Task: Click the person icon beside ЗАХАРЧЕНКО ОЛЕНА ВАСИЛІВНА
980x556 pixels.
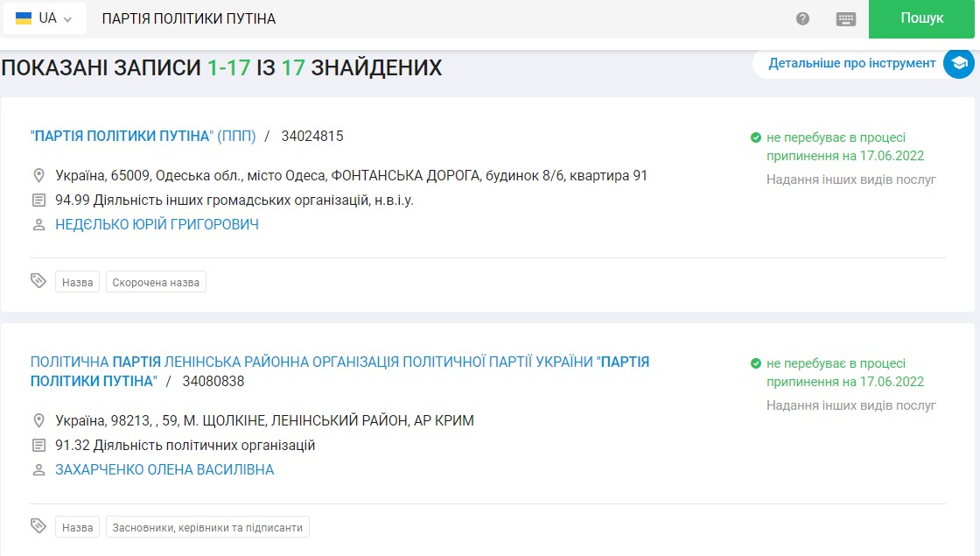Action: coord(38,470)
